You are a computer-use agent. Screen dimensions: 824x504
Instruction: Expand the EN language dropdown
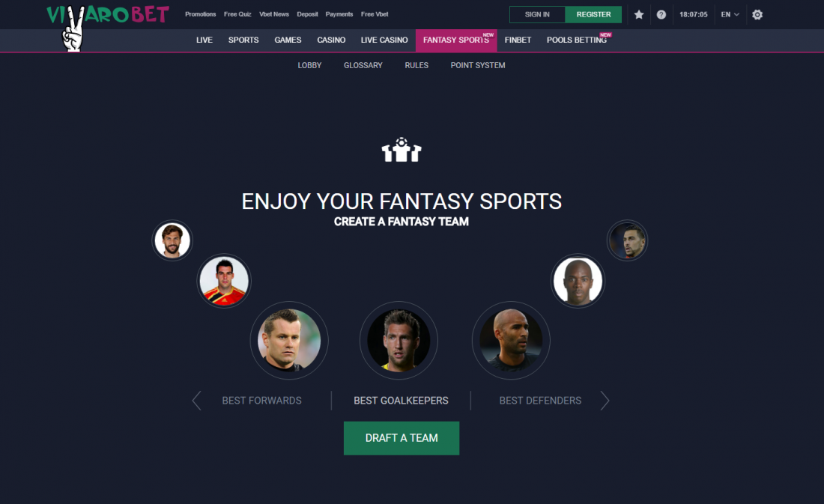[x=730, y=15]
